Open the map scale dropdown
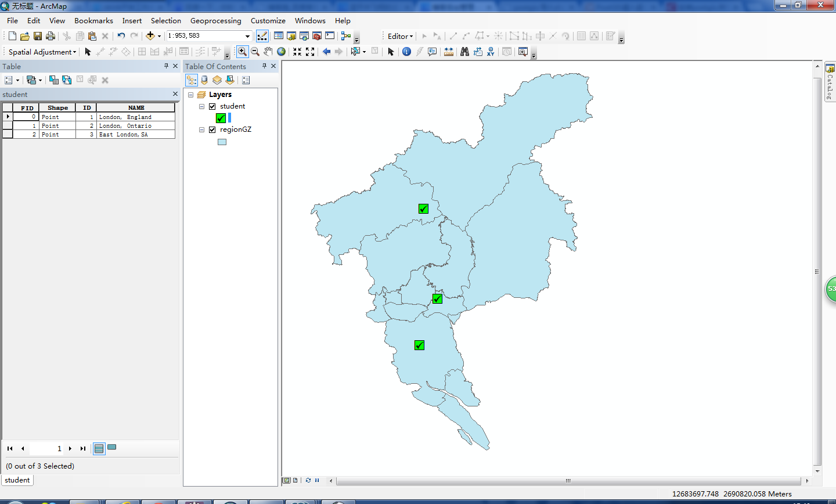 click(x=247, y=36)
